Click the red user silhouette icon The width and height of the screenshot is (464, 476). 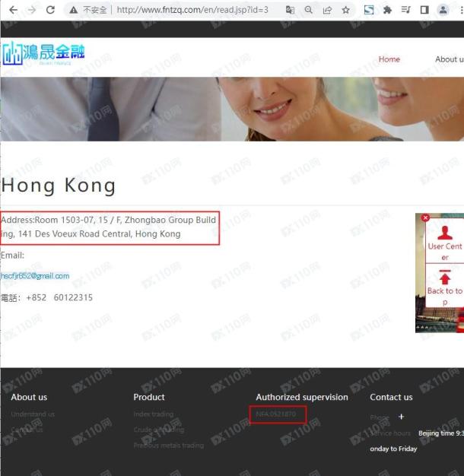pyautogui.click(x=445, y=233)
